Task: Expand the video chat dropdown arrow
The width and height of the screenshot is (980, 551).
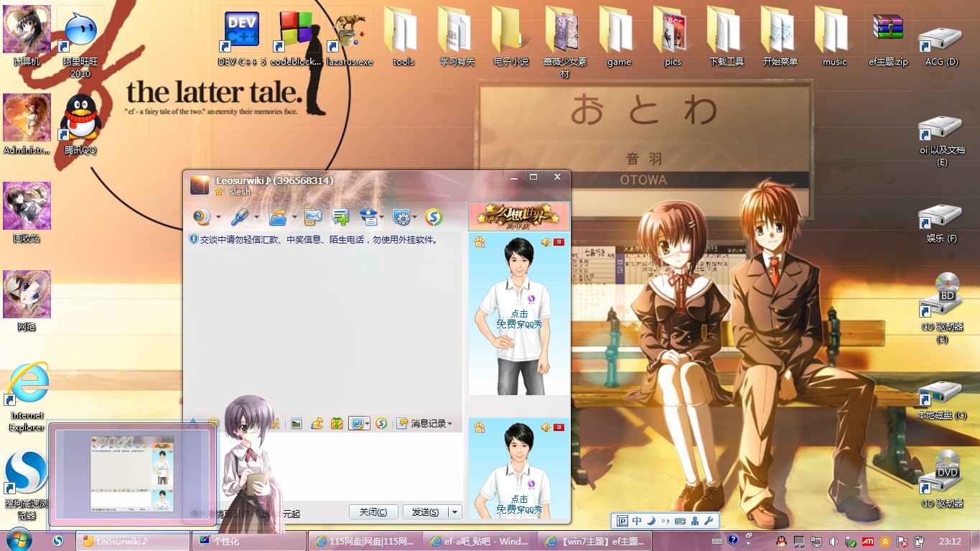Action: click(218, 217)
